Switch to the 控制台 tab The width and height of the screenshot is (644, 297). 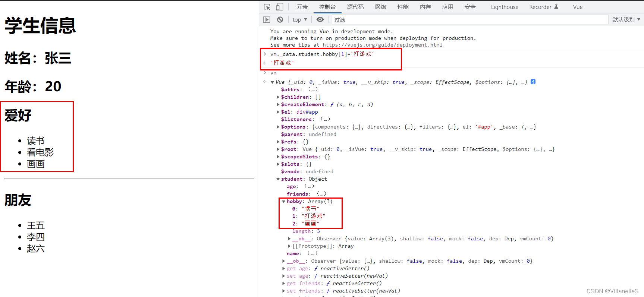point(327,7)
